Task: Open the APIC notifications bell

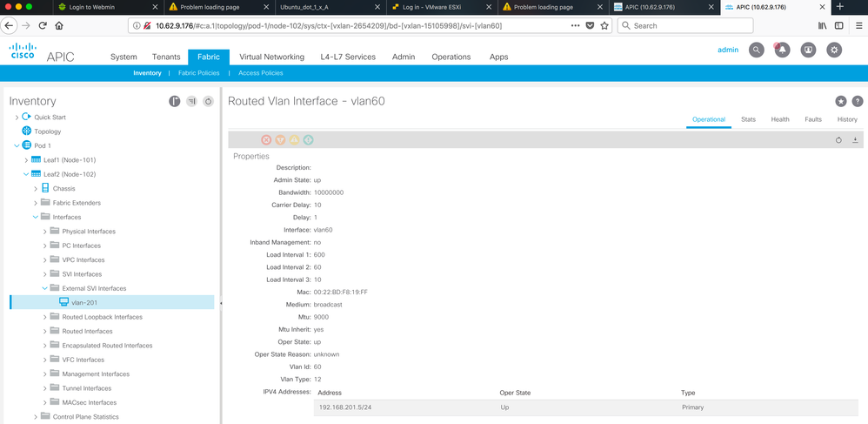Action: tap(782, 50)
